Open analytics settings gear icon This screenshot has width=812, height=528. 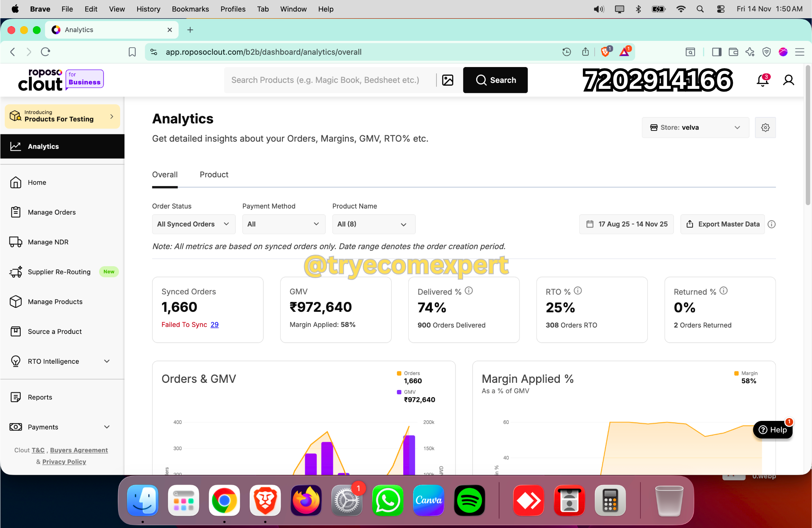pos(765,128)
